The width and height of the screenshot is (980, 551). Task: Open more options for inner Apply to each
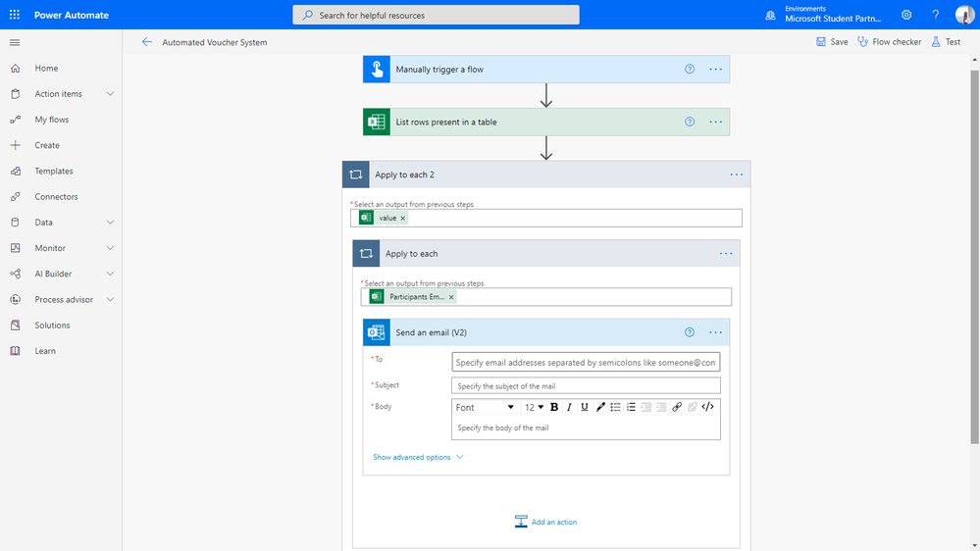tap(726, 254)
